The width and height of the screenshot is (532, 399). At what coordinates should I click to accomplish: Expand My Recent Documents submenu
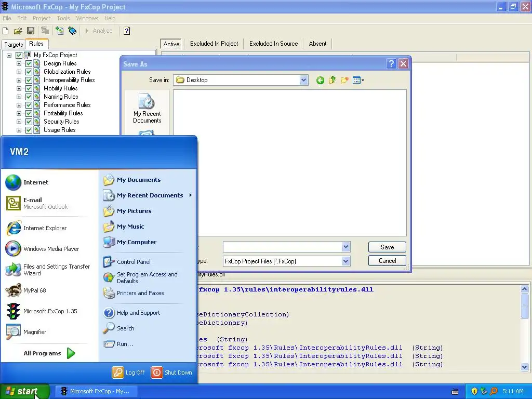[x=191, y=195]
